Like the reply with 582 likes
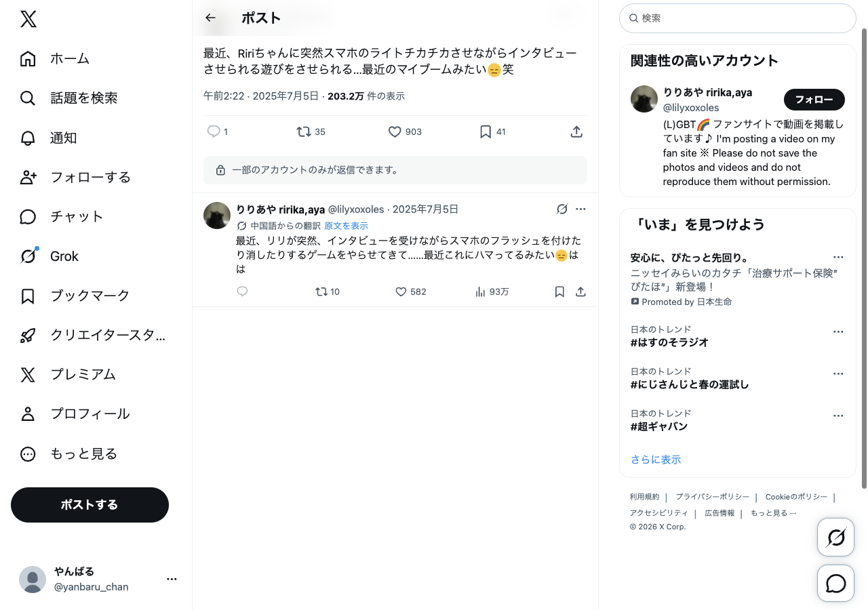The image size is (868, 610). (401, 291)
